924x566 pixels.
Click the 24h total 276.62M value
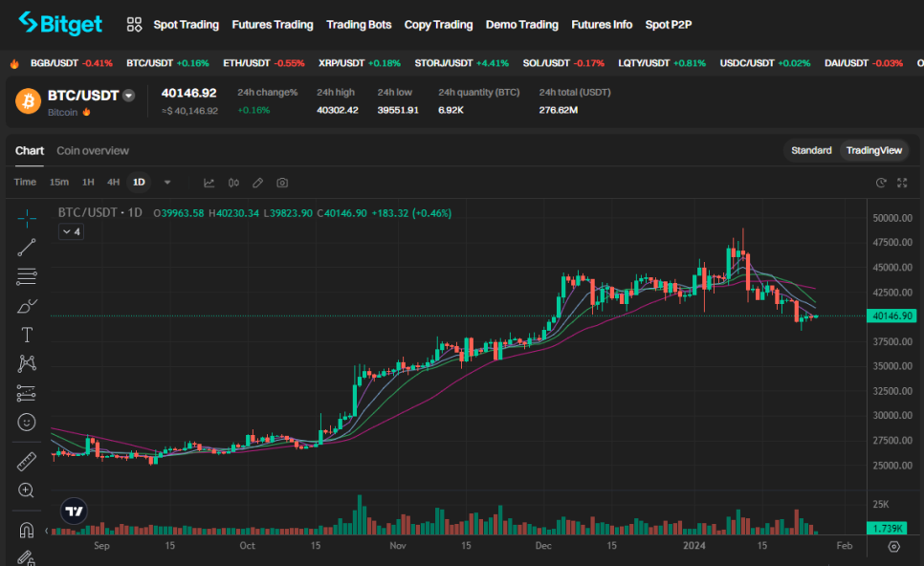(x=558, y=110)
